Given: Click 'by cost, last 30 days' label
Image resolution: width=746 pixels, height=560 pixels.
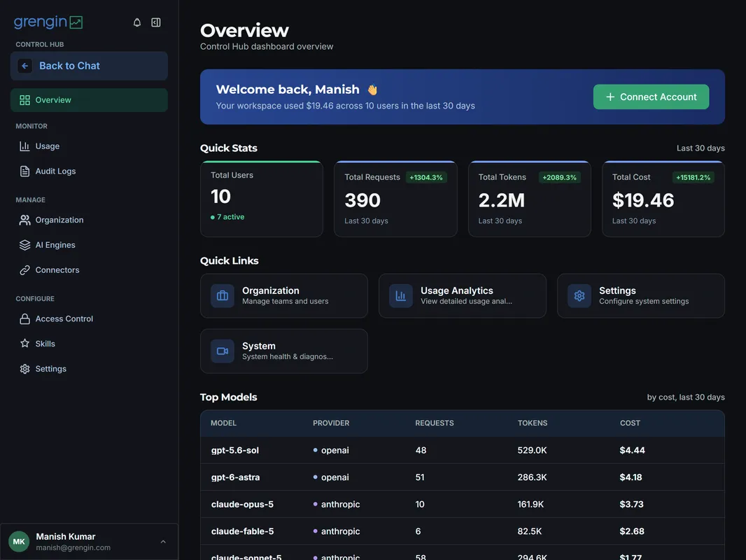Looking at the screenshot, I should (686, 398).
